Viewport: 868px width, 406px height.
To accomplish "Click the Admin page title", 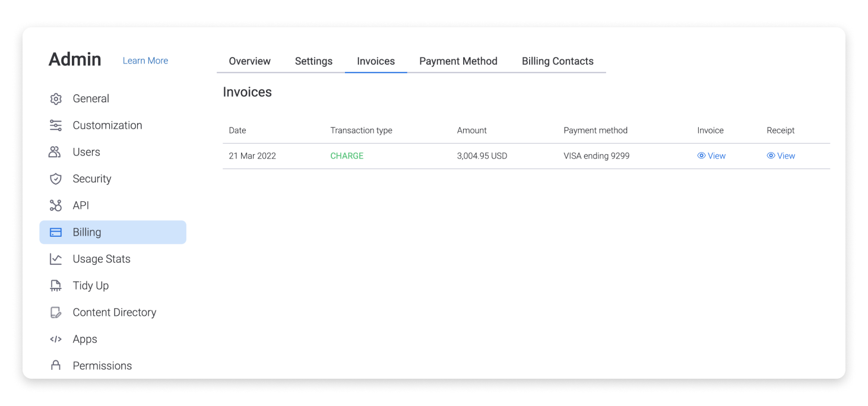I will (x=75, y=59).
